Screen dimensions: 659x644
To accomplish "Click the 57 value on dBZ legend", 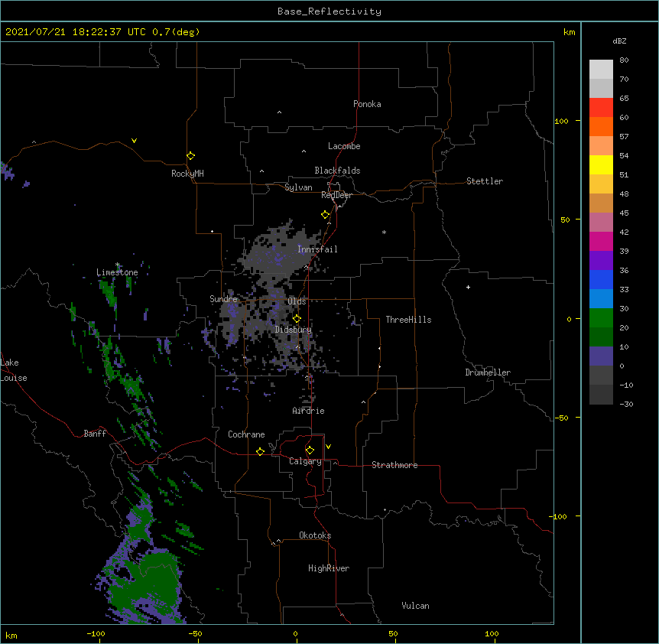I will point(624,137).
